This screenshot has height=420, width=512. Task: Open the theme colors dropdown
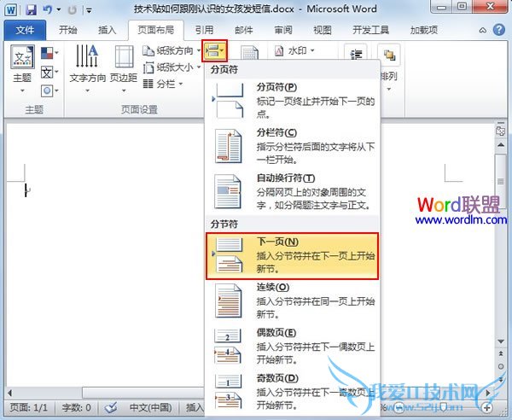pos(49,53)
